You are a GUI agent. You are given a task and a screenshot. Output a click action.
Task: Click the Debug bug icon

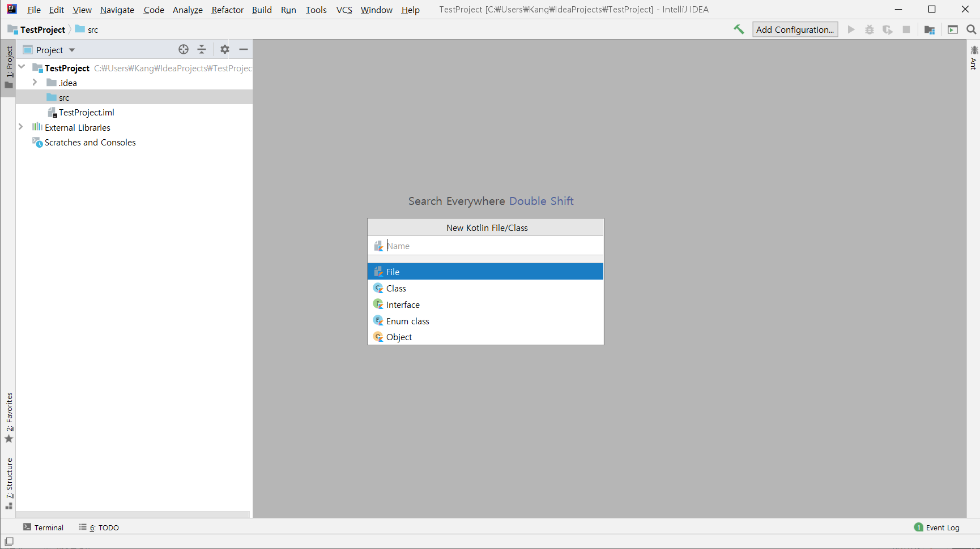pos(870,29)
